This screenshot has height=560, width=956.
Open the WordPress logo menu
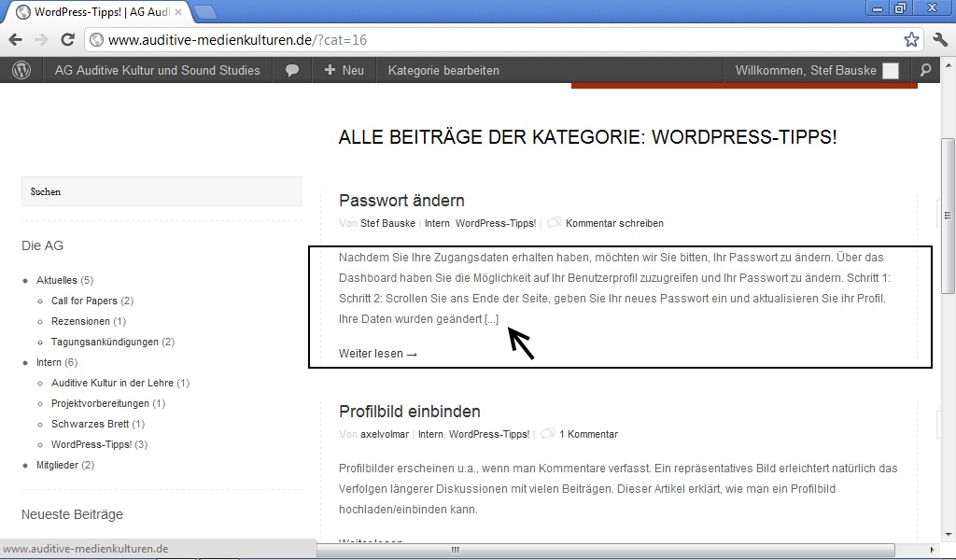click(x=21, y=71)
